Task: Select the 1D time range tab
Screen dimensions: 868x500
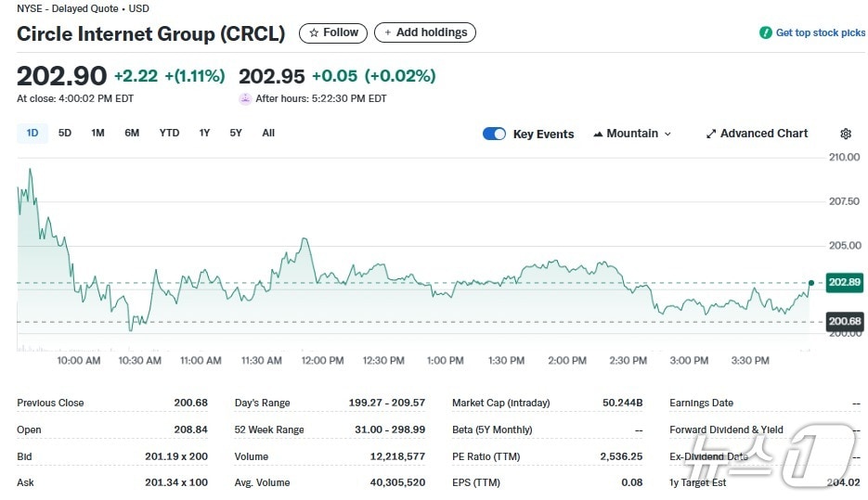Action: [32, 133]
